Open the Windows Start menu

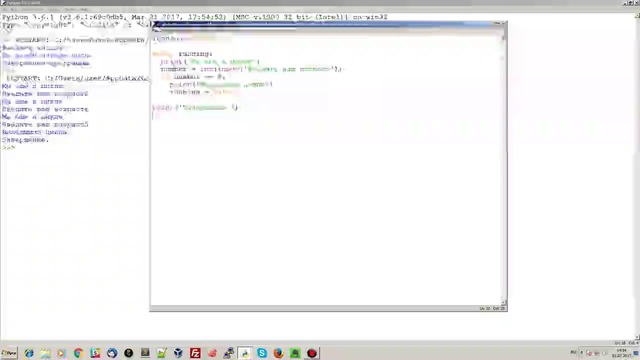pyautogui.click(x=9, y=353)
